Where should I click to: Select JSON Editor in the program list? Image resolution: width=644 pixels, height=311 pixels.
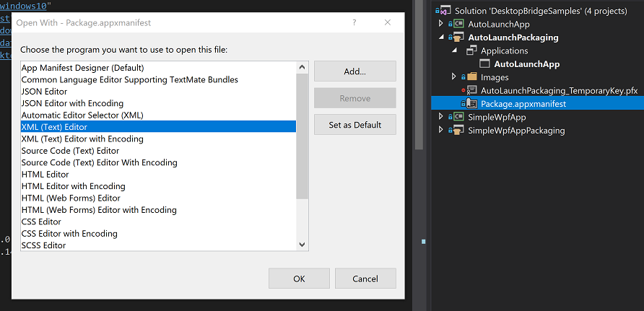[x=45, y=92]
